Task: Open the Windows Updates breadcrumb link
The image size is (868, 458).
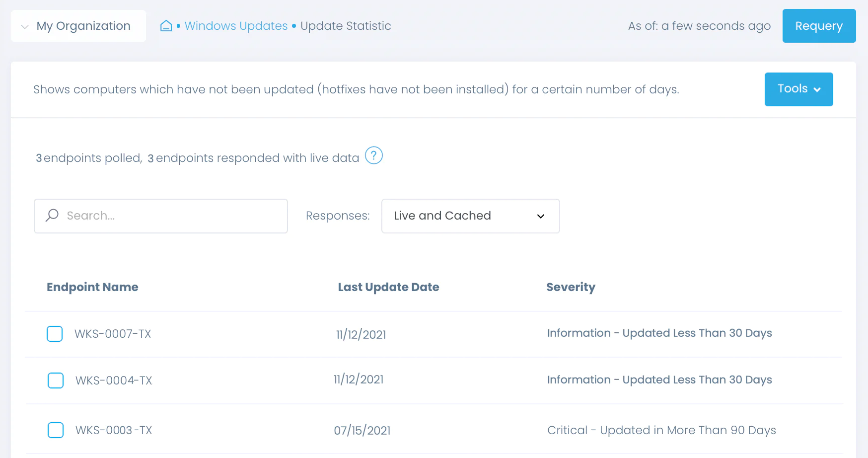Action: pyautogui.click(x=235, y=25)
